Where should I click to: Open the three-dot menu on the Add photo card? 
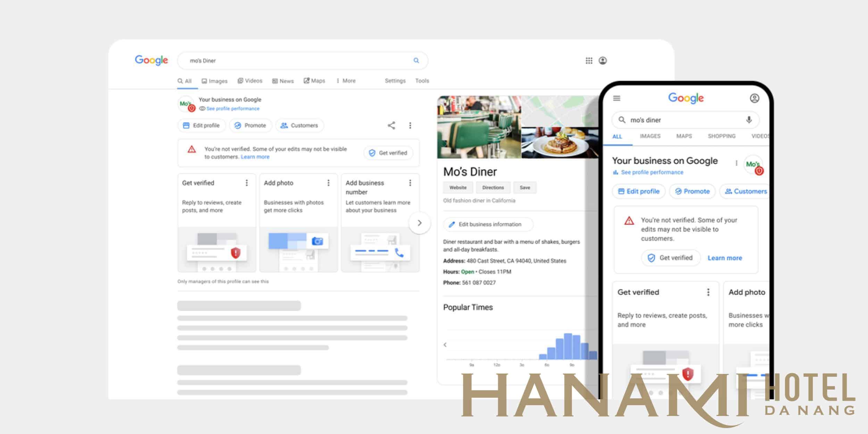(328, 183)
